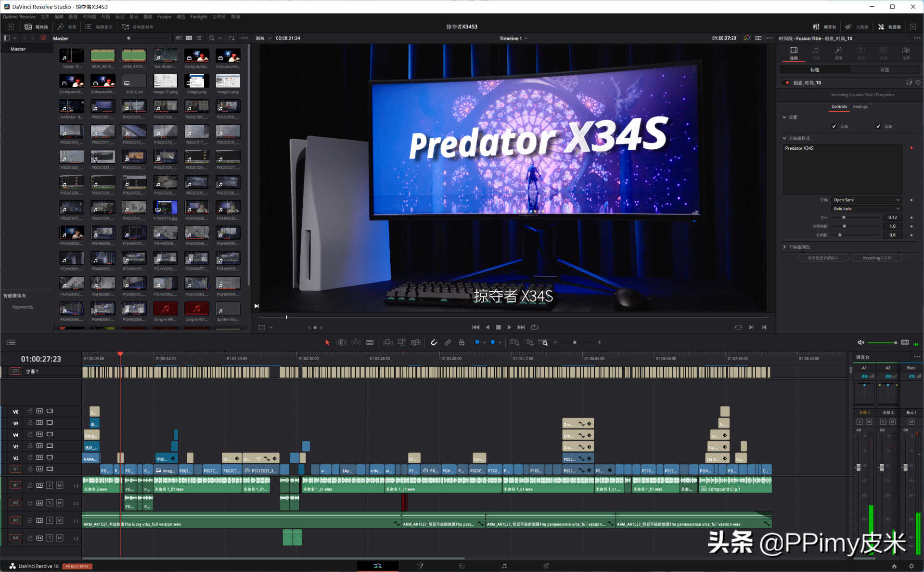924x572 pixels.
Task: Switch media pool to thumbnail view
Action: 189,38
